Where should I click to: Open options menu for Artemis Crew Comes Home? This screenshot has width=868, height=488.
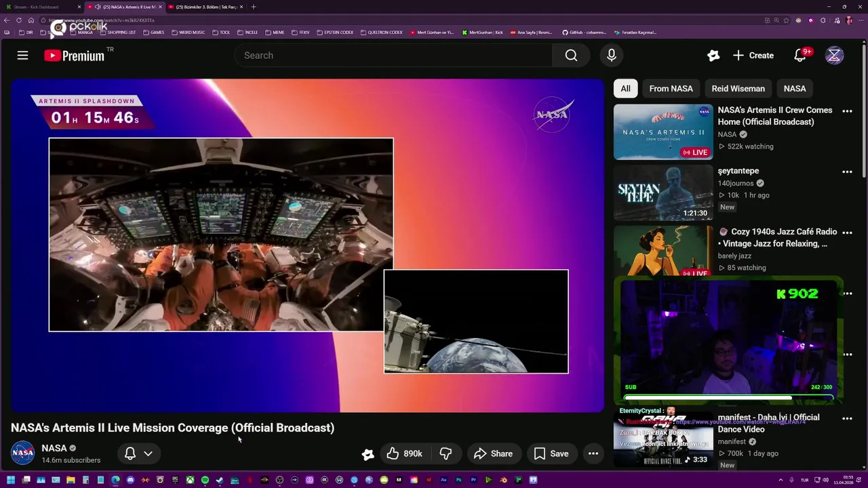(847, 111)
